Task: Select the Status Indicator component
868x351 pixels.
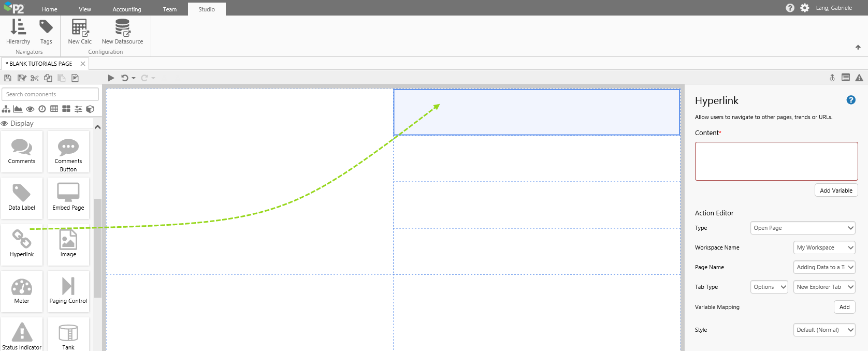Action: [22, 334]
